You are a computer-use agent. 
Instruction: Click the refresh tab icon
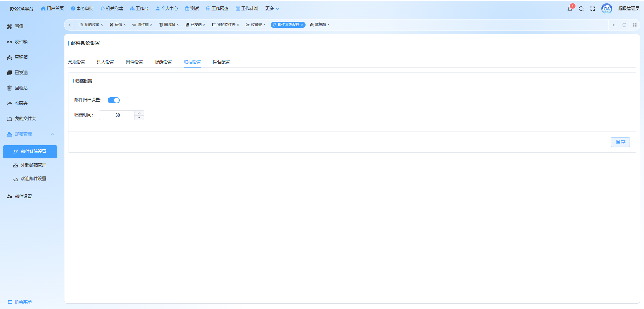[x=624, y=25]
